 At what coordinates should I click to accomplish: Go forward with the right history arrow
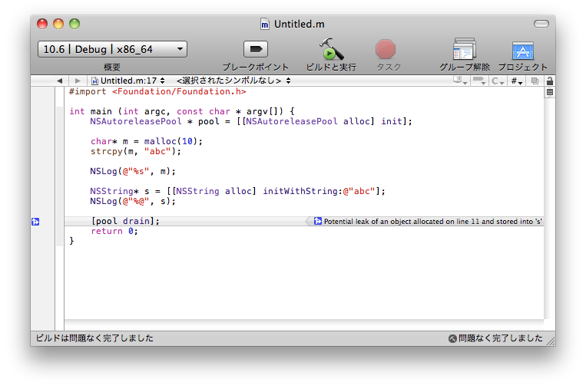point(78,81)
